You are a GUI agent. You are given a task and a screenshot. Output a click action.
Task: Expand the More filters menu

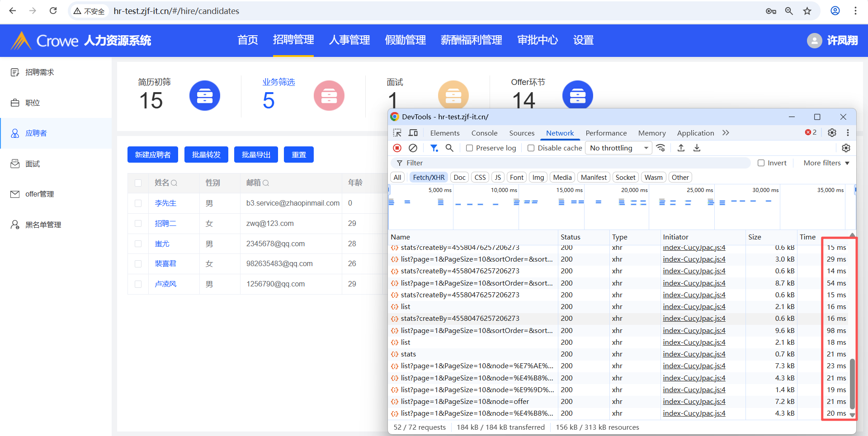tap(826, 163)
